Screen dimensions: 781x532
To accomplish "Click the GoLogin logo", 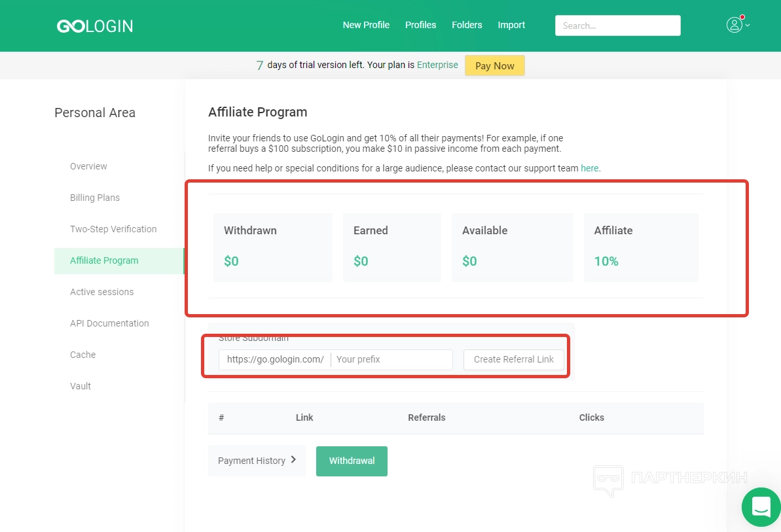I will [x=95, y=26].
